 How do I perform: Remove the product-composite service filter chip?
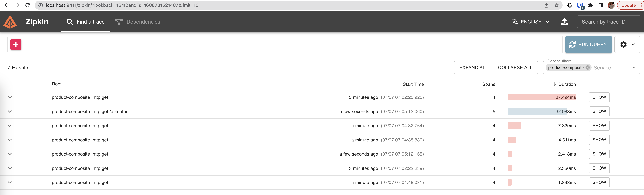(x=588, y=67)
